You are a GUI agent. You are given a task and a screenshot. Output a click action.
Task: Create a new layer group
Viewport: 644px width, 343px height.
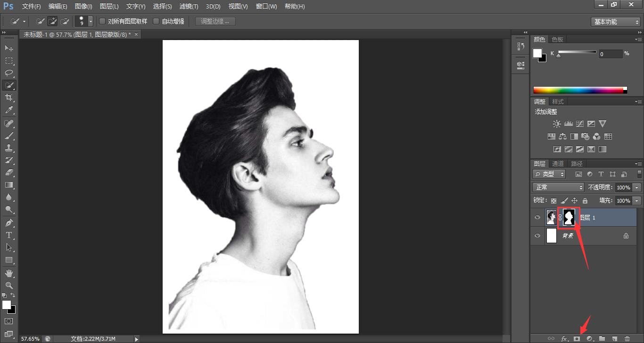(x=602, y=338)
